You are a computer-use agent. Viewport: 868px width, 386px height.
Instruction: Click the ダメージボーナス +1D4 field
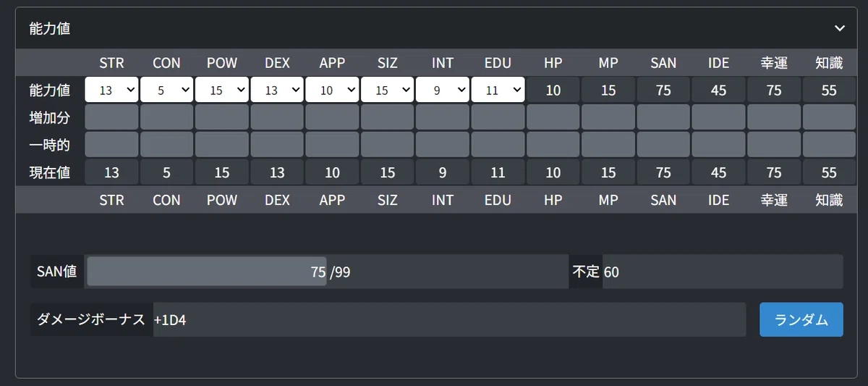(448, 319)
